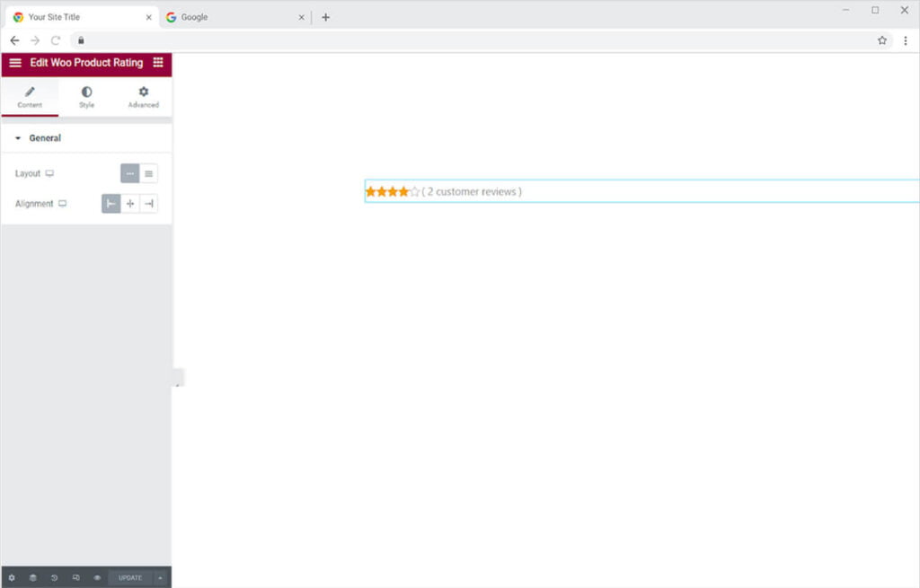
Task: Open save options arrow beside Update
Action: coord(160,577)
